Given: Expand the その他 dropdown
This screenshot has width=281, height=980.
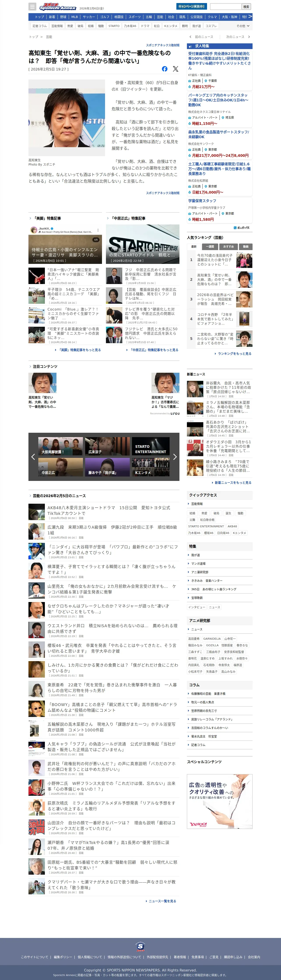Looking at the screenshot, I should click(x=243, y=26).
